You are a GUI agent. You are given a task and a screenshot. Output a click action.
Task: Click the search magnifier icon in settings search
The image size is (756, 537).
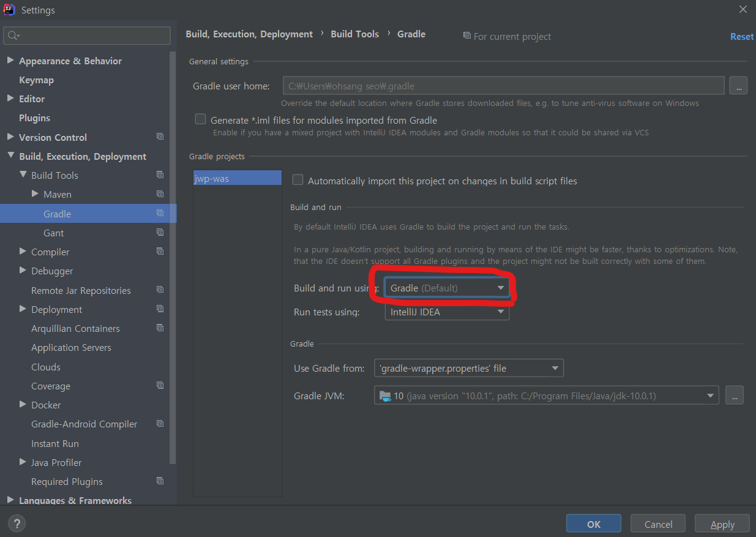pyautogui.click(x=13, y=36)
